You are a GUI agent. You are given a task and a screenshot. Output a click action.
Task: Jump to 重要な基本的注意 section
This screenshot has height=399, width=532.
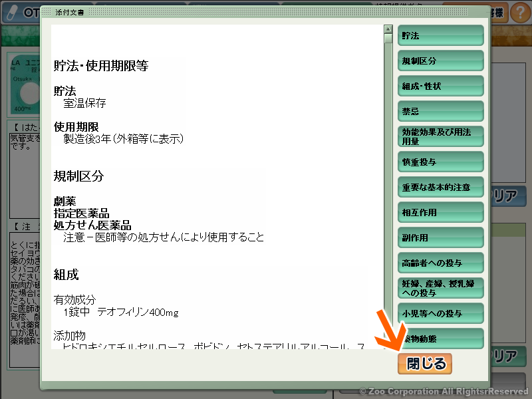coord(440,187)
